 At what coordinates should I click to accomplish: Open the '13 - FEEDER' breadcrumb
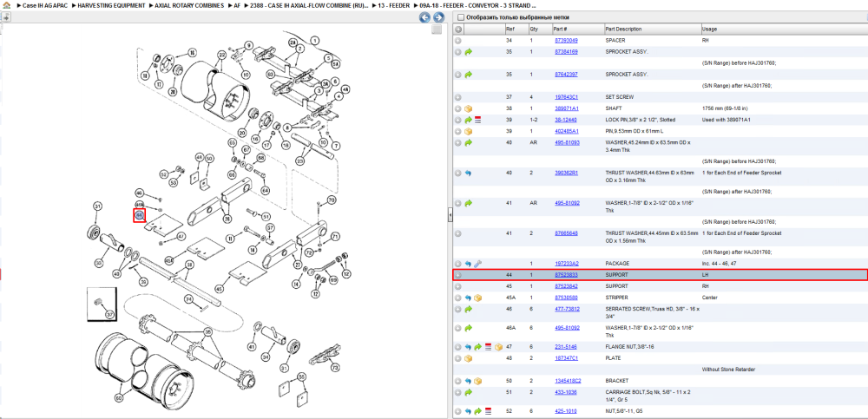pos(395,5)
